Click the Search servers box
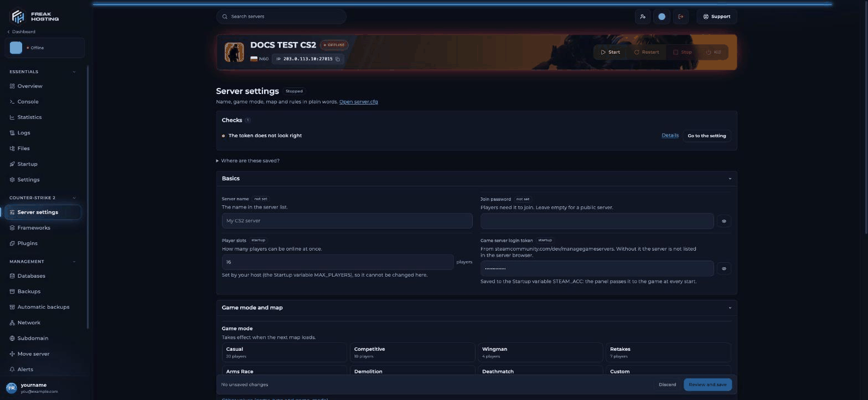868x400 pixels. [x=282, y=17]
